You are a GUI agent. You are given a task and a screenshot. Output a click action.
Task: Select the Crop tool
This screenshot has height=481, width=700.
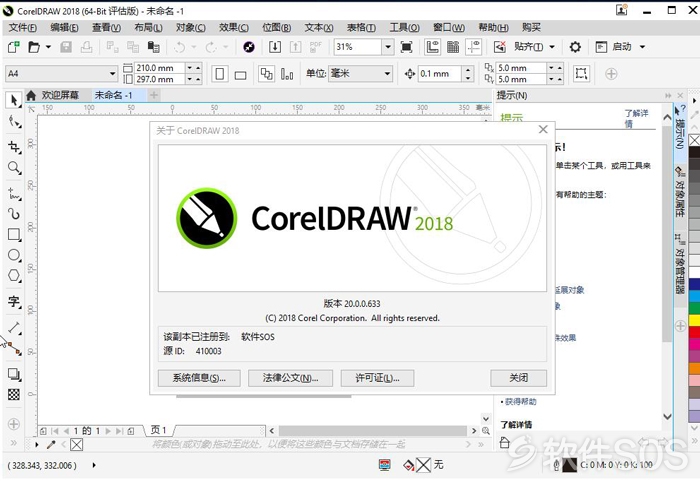click(x=14, y=147)
